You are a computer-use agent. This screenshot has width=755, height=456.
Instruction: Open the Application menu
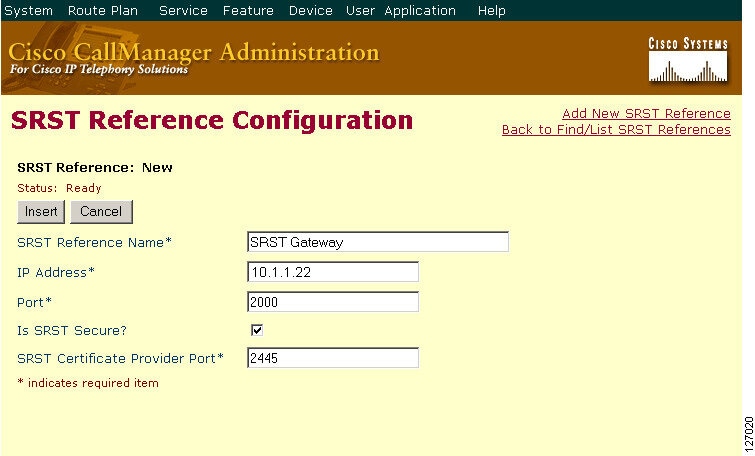pos(420,11)
